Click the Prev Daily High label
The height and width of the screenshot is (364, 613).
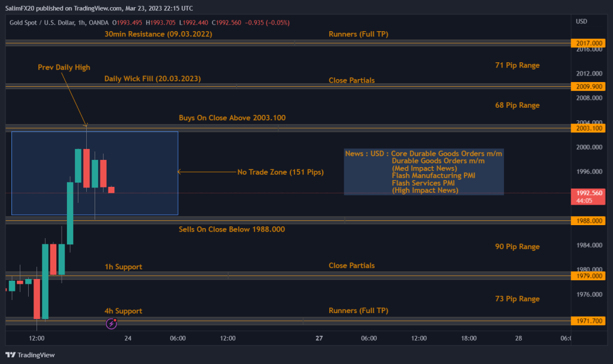pos(63,67)
